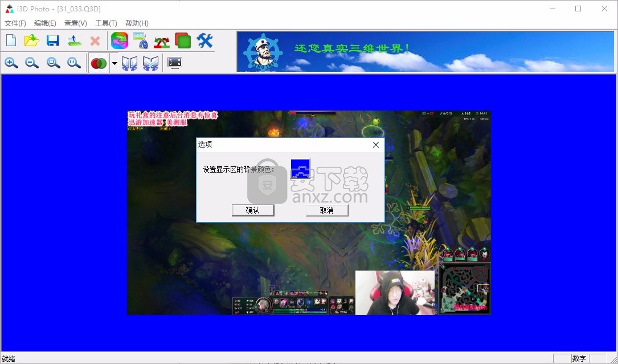Click the faded red X delete icon
The image size is (618, 364).
[x=95, y=40]
